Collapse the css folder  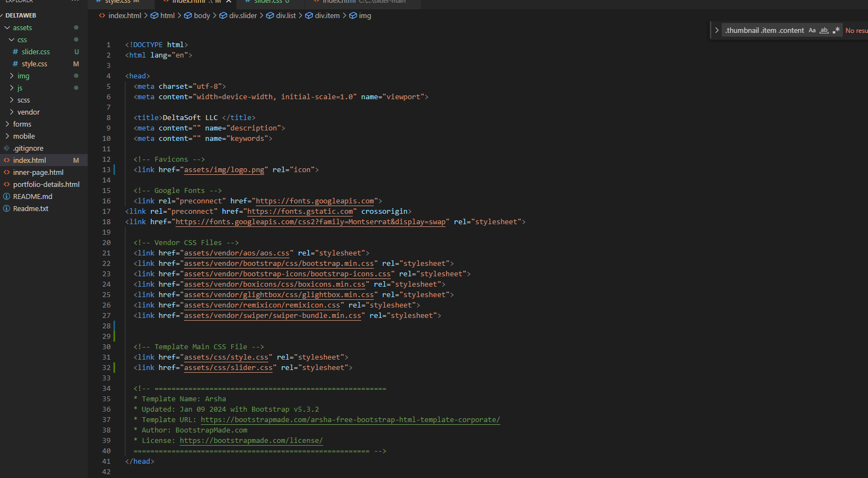22,39
